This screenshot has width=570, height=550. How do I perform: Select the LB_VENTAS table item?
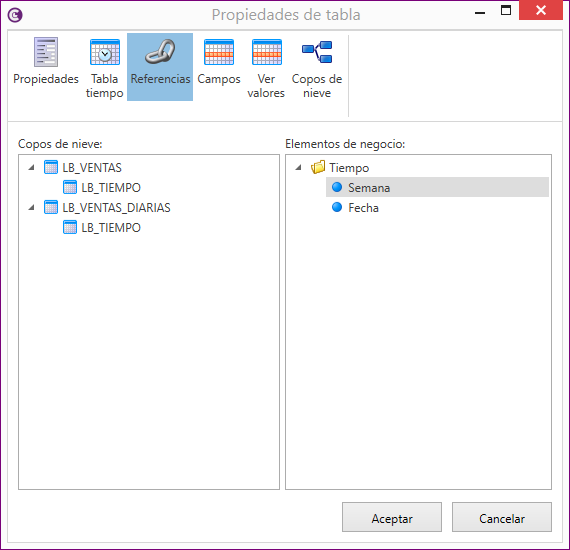click(x=83, y=168)
